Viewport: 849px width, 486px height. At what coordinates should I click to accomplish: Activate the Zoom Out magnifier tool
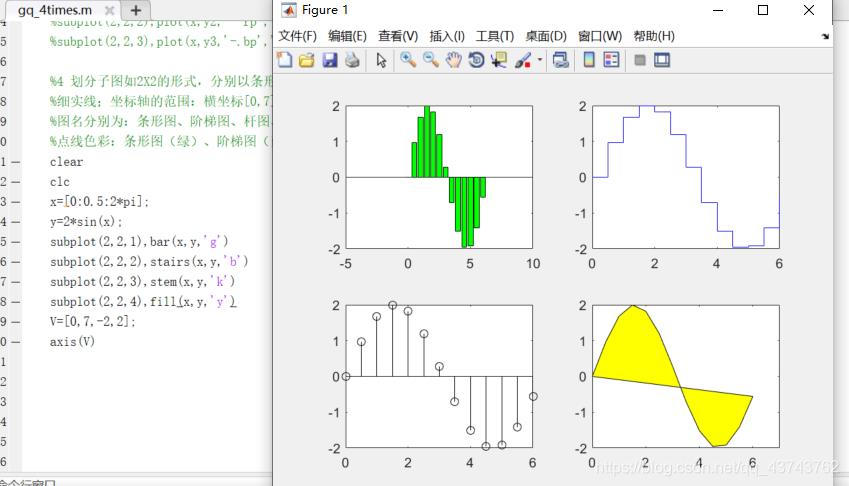coord(430,60)
